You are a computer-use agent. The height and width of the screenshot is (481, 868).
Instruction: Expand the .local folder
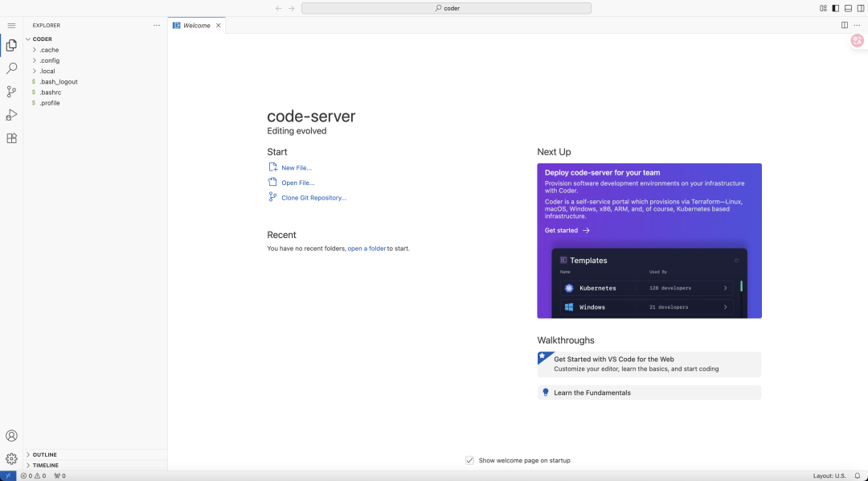[35, 71]
